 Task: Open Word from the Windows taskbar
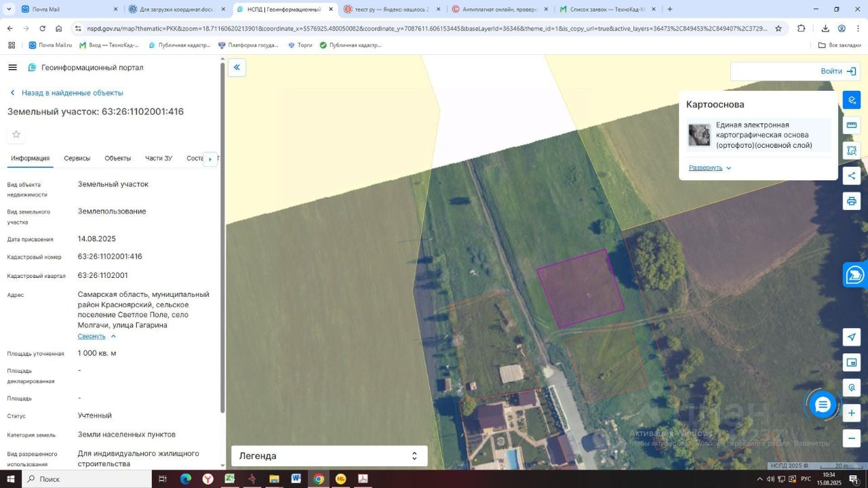(296, 479)
